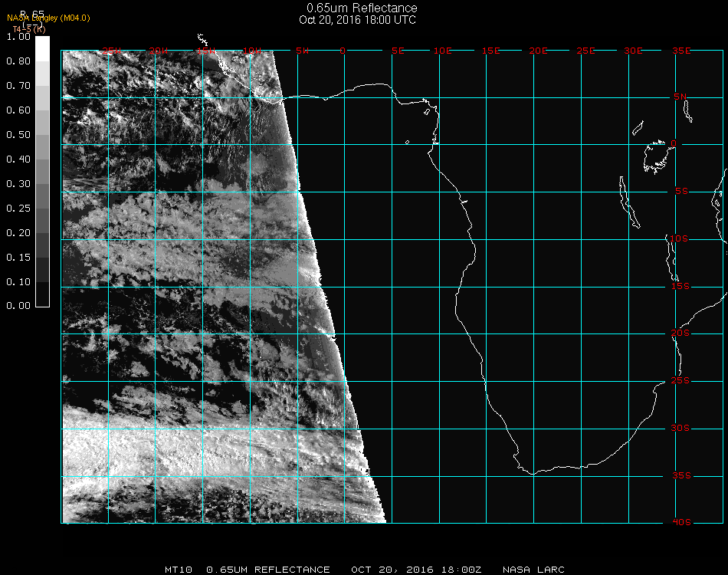Click the 25W longitude label
Screen dimensions: 728x575
point(111,51)
